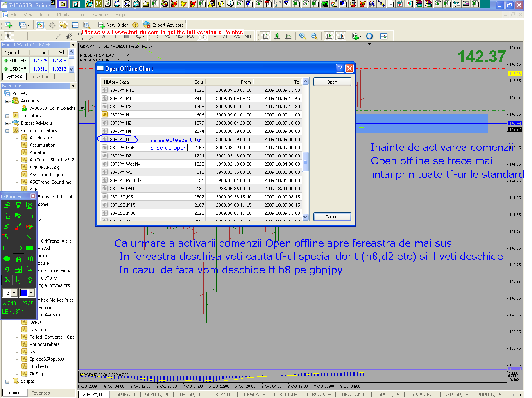Open the Charts menu

[x=63, y=15]
